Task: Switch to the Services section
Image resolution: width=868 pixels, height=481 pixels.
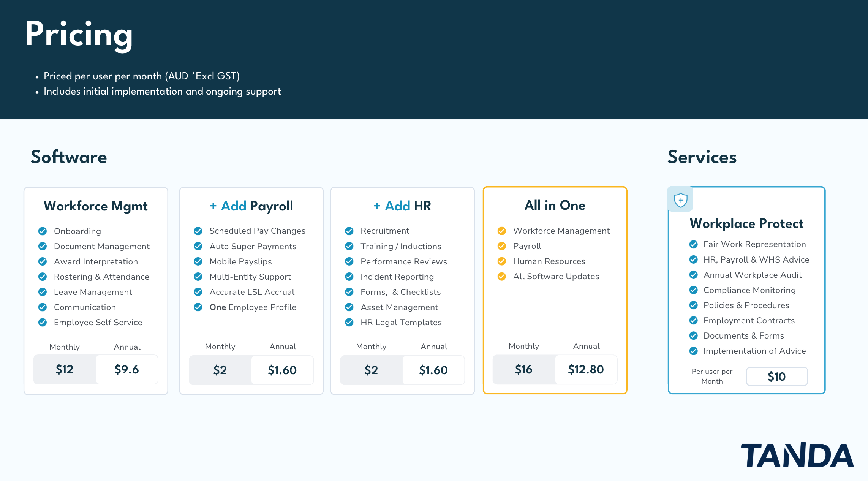Action: click(701, 157)
